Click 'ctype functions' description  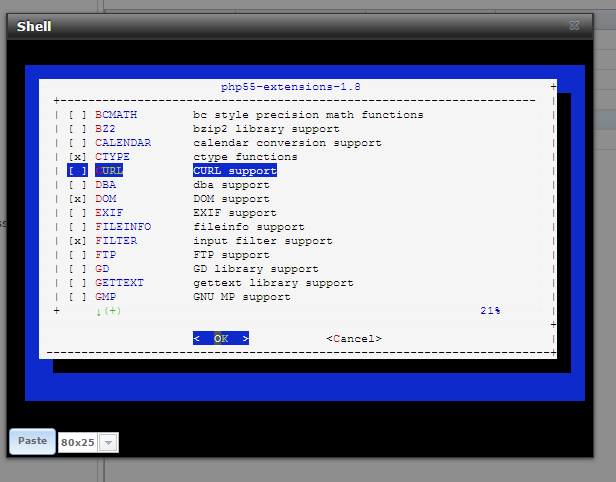point(245,157)
